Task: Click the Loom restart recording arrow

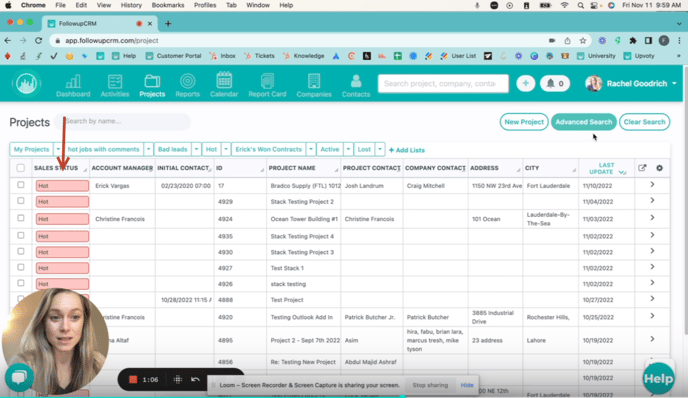Action: click(x=195, y=379)
